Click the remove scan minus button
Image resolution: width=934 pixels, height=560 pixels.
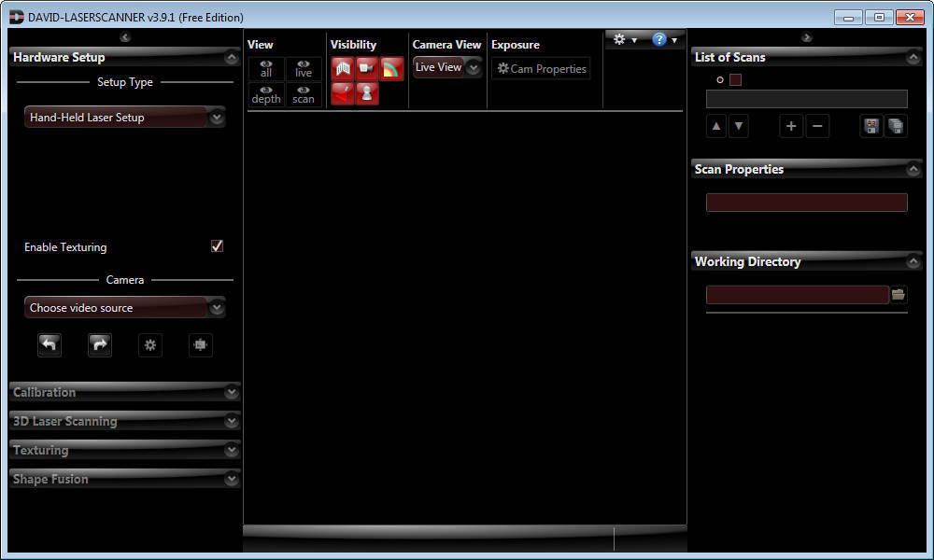coord(817,127)
